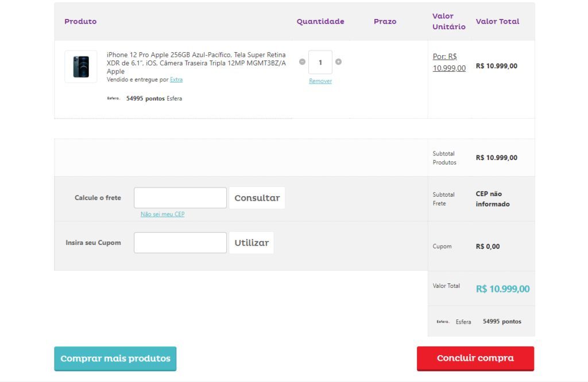588x382 pixels.
Task: Click the 'Calcule o frete' label
Action: pos(98,198)
